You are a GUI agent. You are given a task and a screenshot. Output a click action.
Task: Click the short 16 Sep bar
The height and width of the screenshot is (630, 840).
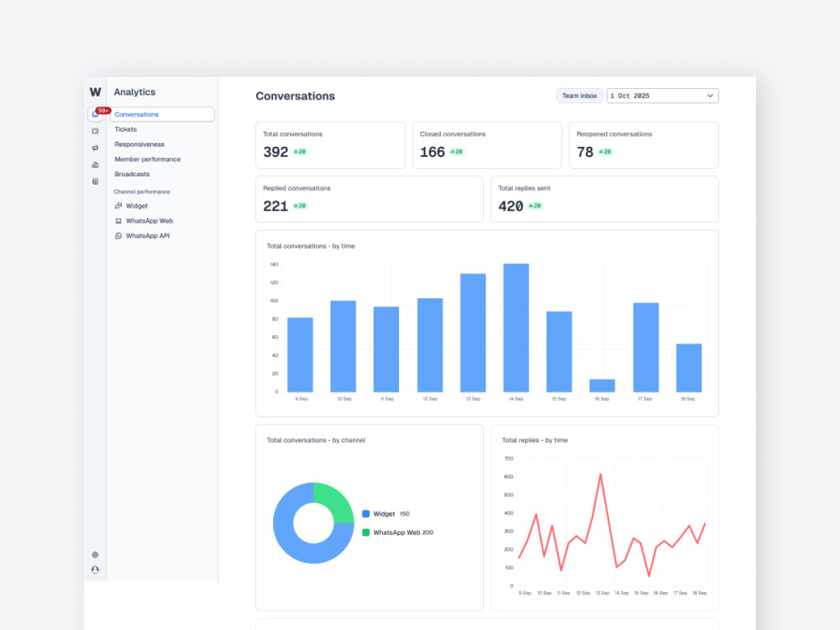click(602, 386)
